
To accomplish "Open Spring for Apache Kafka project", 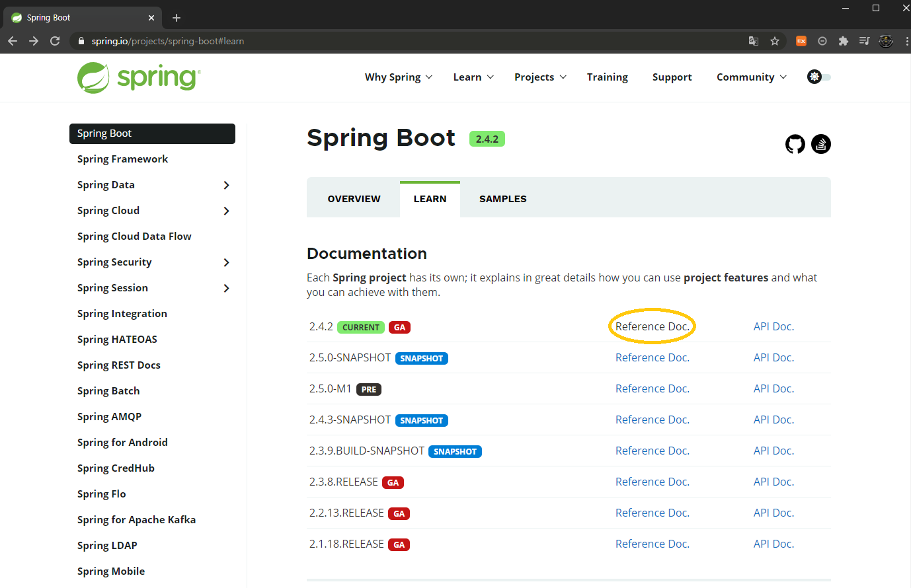I will (136, 520).
